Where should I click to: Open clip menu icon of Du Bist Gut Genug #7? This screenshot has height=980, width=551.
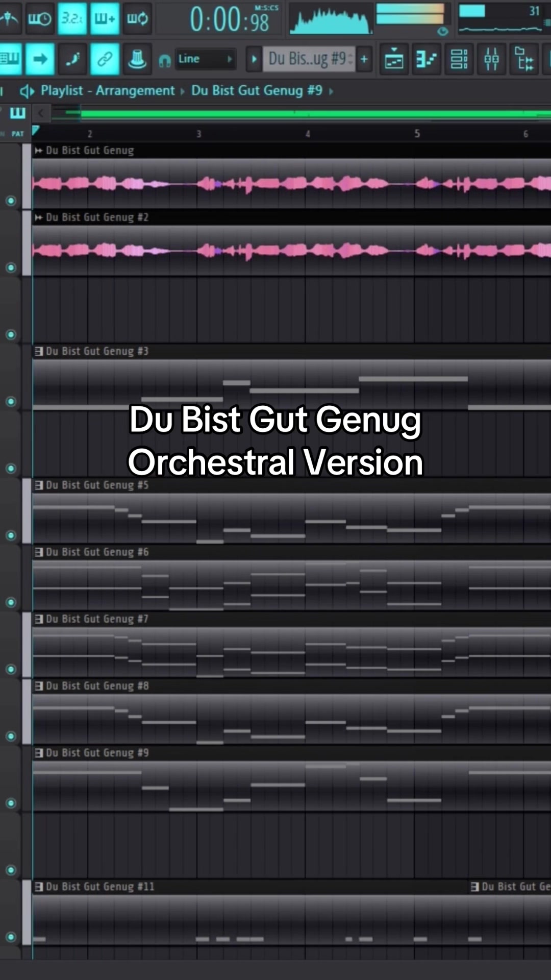(39, 619)
